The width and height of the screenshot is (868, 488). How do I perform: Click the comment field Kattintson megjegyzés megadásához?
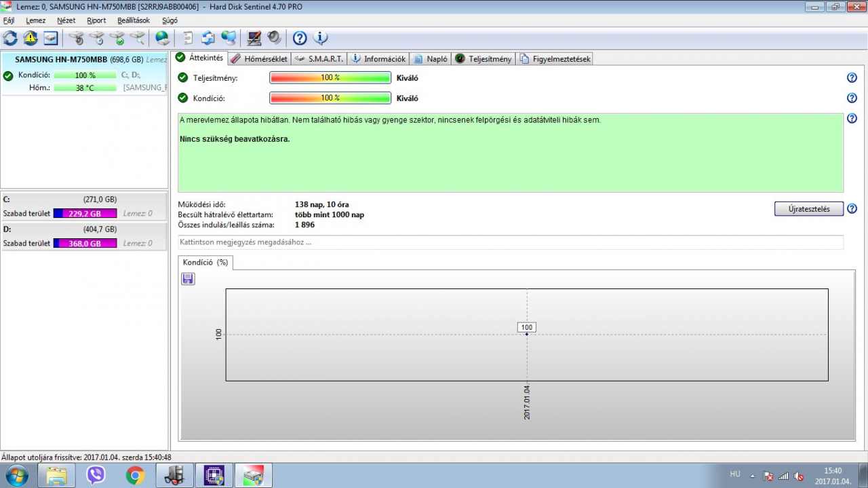pos(511,242)
